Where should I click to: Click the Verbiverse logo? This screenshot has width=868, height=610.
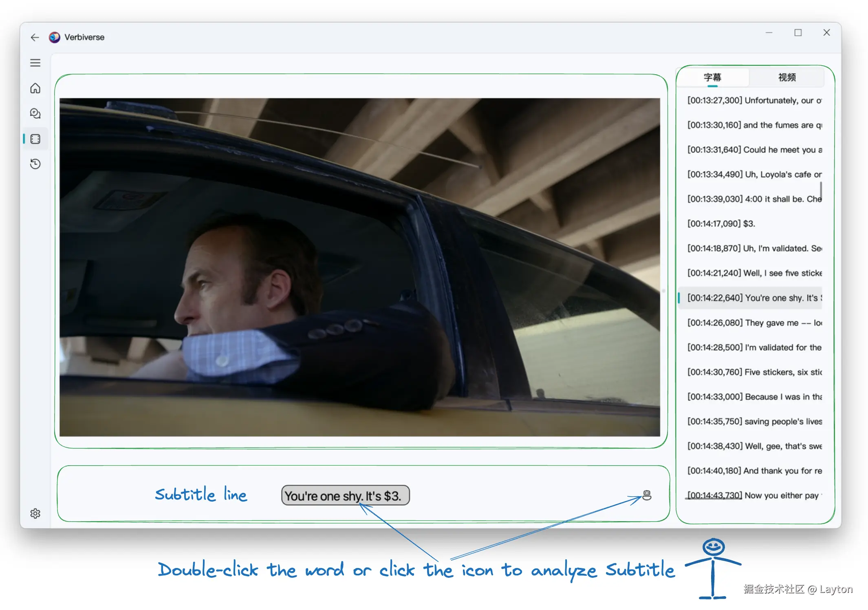point(54,37)
